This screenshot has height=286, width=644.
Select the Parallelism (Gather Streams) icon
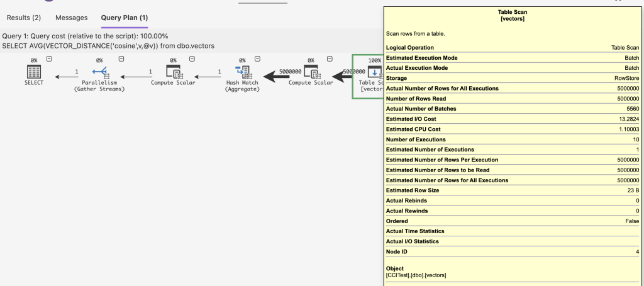[99, 71]
